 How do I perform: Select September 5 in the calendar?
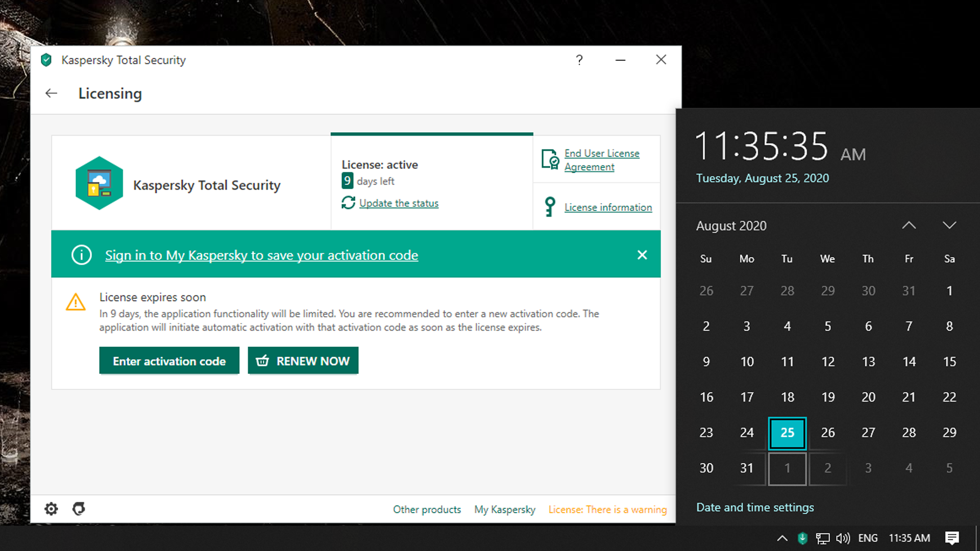click(949, 468)
